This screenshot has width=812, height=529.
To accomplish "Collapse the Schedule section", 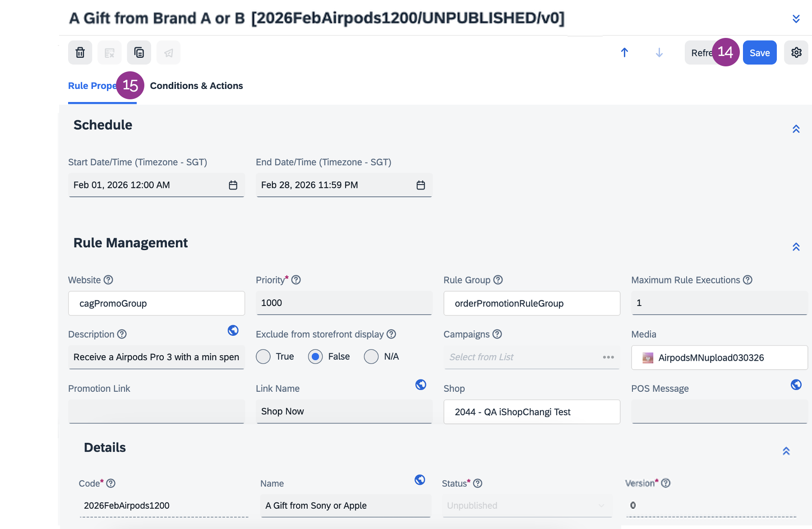I will [x=796, y=129].
